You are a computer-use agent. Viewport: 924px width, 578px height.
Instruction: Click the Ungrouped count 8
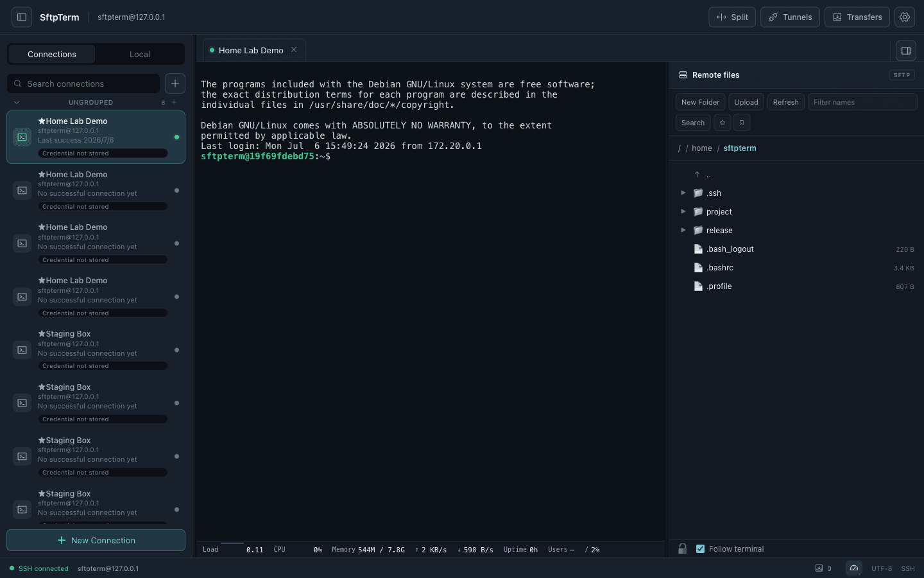[163, 103]
